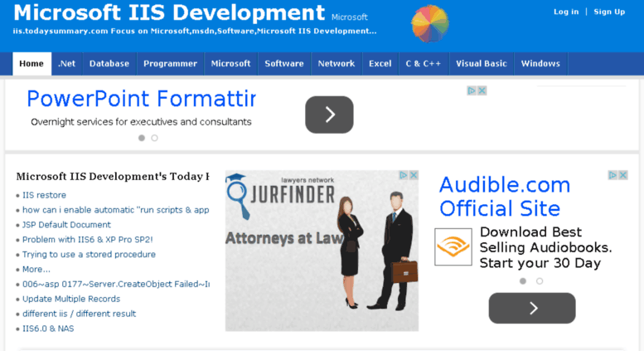
Task: Close the Audible.com ad
Action: (623, 175)
